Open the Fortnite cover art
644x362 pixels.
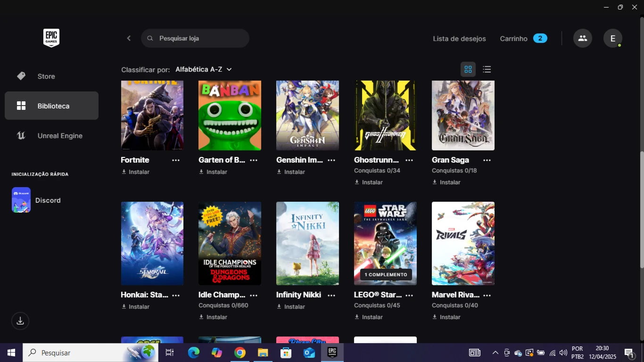152,115
